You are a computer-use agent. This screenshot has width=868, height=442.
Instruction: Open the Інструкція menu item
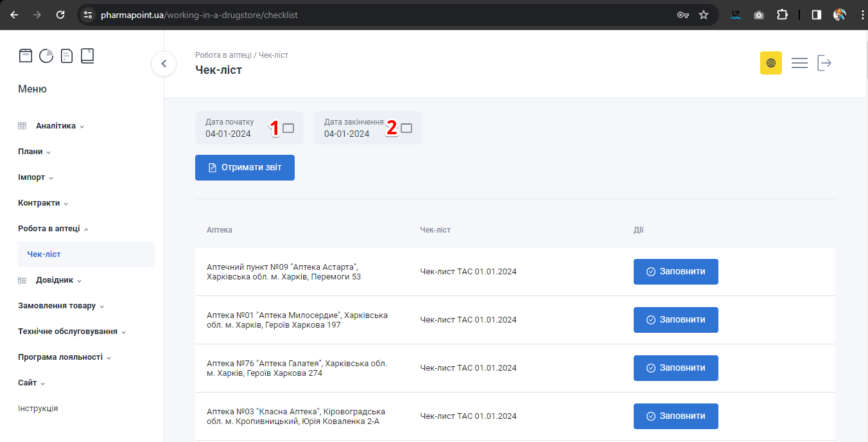(38, 409)
